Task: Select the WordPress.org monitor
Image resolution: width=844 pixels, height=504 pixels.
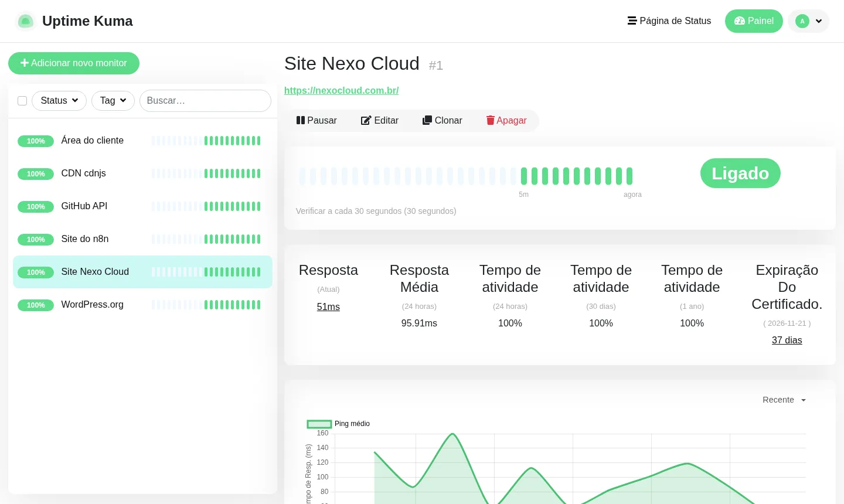Action: pos(142,305)
